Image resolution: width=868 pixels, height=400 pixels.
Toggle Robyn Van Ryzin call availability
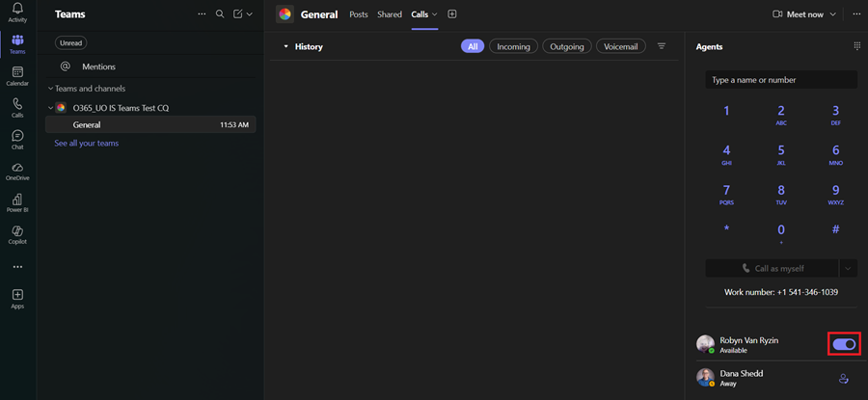click(x=844, y=344)
